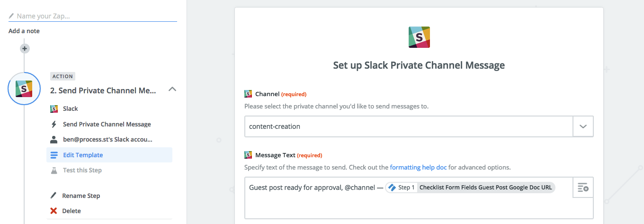The image size is (644, 224).
Task: Click the large Slack logo above setup title
Action: point(419,37)
